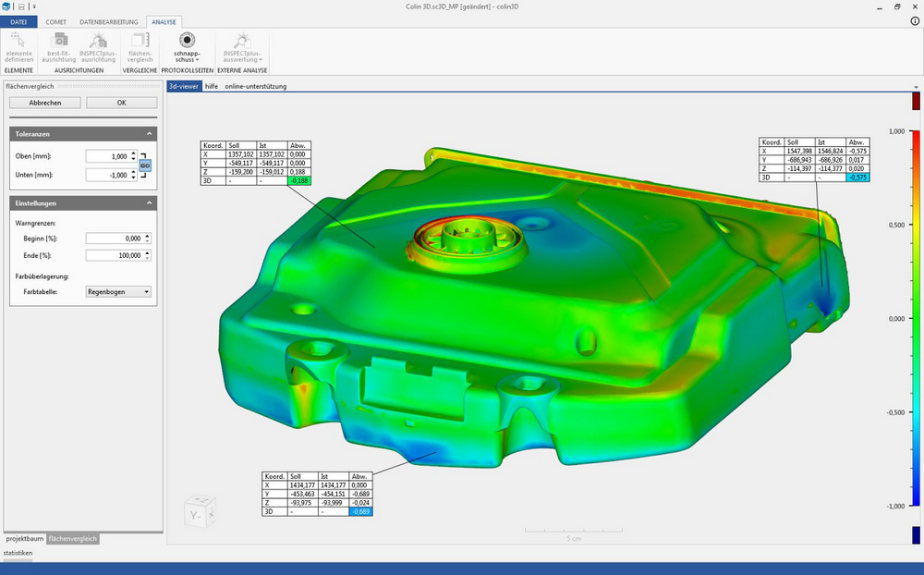Open the COMET ribbon tab
The image size is (924, 575).
[x=56, y=22]
